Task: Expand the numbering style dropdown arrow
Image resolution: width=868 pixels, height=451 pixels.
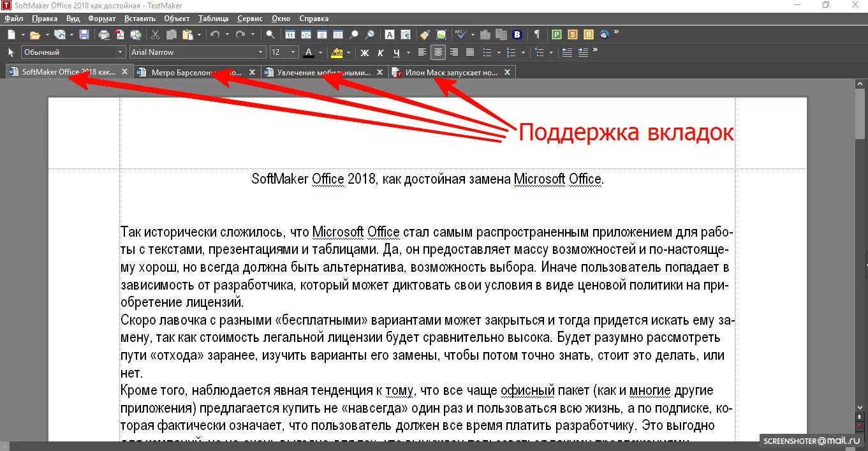Action: (x=523, y=52)
